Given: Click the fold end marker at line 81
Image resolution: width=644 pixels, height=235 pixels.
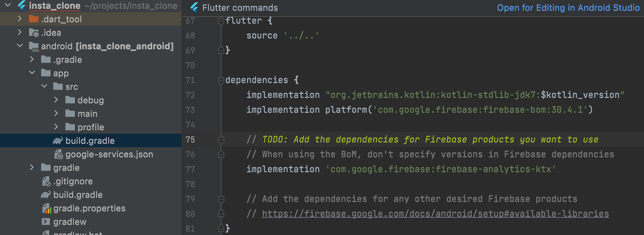Looking at the screenshot, I should point(221,228).
